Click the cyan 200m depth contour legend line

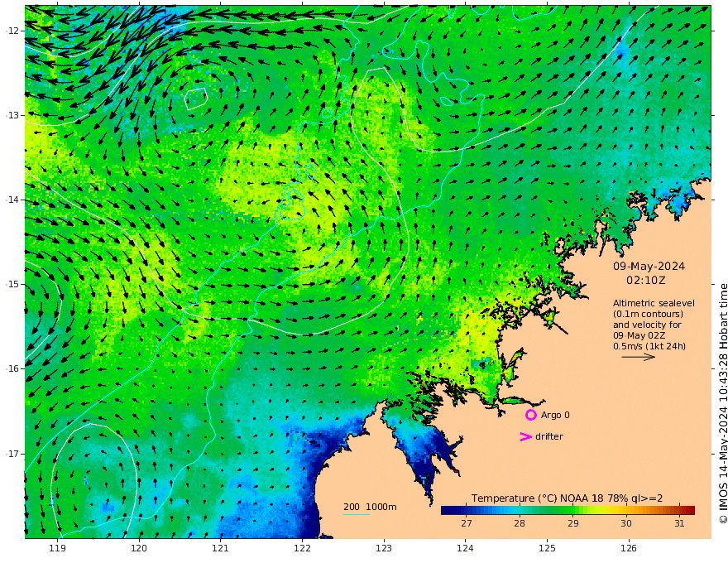coord(357,514)
